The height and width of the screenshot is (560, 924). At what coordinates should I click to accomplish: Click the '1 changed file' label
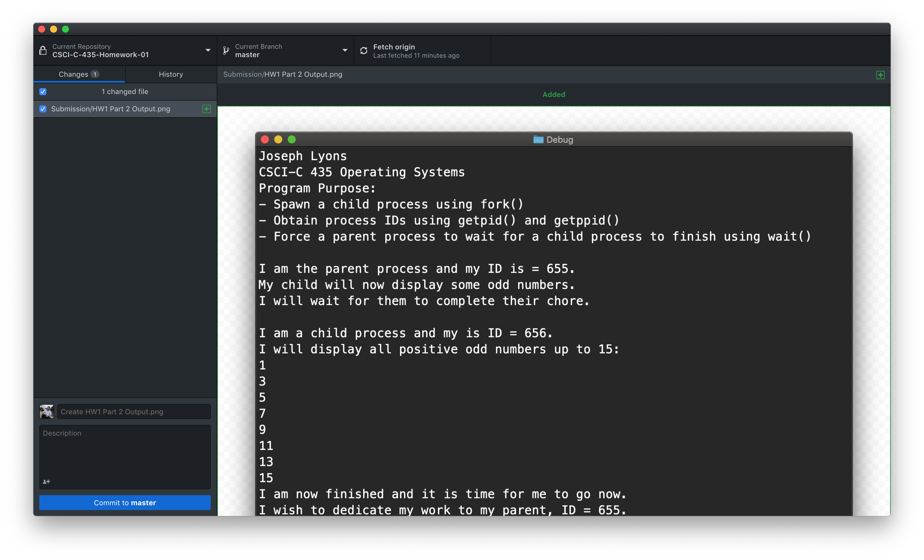pos(125,91)
